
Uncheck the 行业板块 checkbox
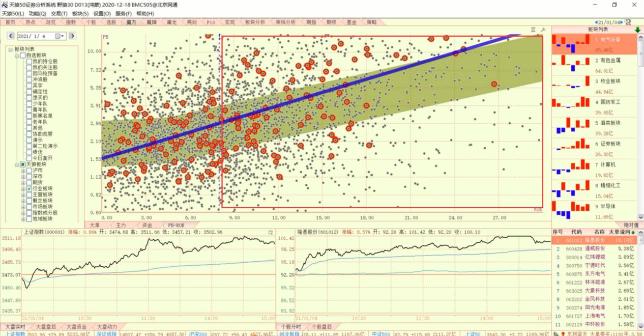point(29,188)
